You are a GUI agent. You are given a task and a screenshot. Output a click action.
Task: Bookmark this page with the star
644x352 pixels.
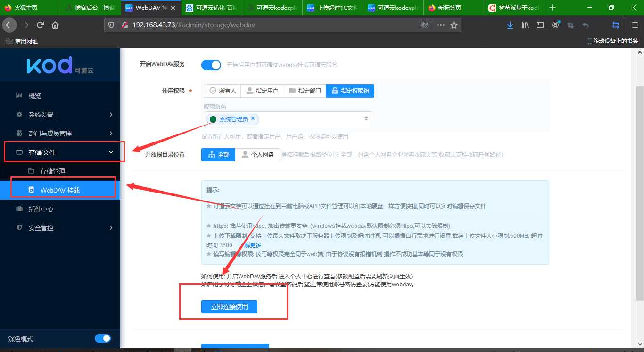[454, 25]
